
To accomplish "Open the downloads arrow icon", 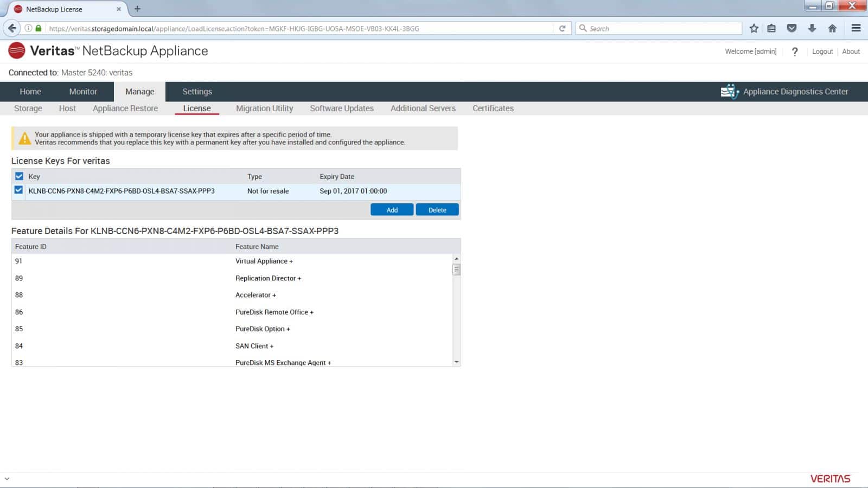I will 812,28.
